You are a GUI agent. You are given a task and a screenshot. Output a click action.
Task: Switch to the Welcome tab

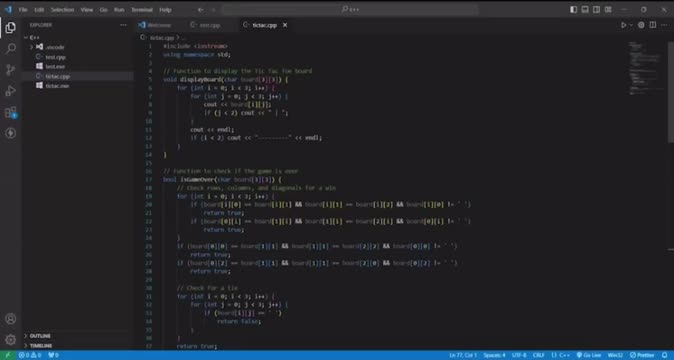coord(155,25)
